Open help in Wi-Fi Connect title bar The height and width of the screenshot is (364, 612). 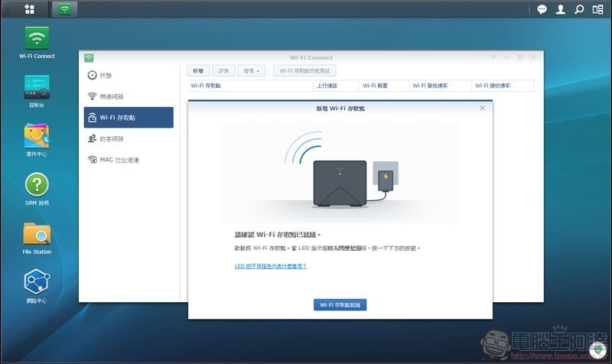[x=493, y=57]
